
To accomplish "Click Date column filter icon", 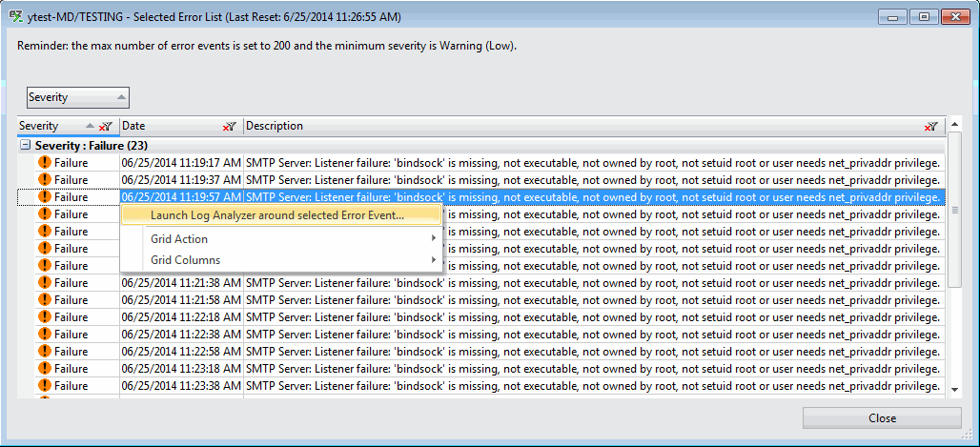I will pos(229,126).
